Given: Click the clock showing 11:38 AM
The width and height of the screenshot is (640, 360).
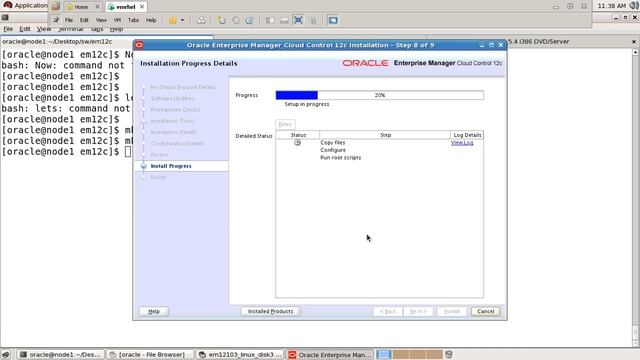Looking at the screenshot, I should 611,6.
